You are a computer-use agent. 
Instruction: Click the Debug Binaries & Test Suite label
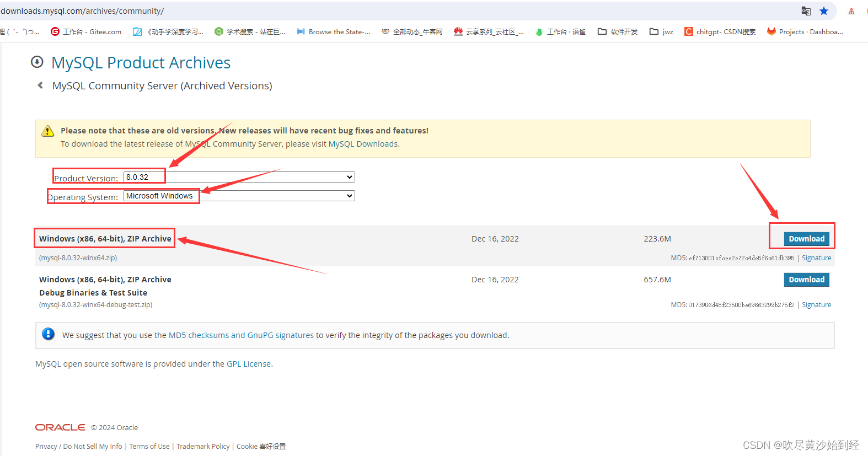[x=93, y=293]
